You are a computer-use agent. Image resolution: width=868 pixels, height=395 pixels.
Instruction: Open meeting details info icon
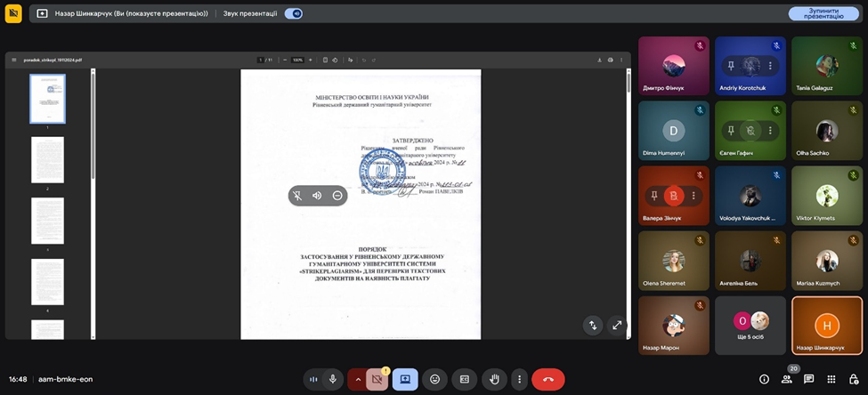point(764,379)
